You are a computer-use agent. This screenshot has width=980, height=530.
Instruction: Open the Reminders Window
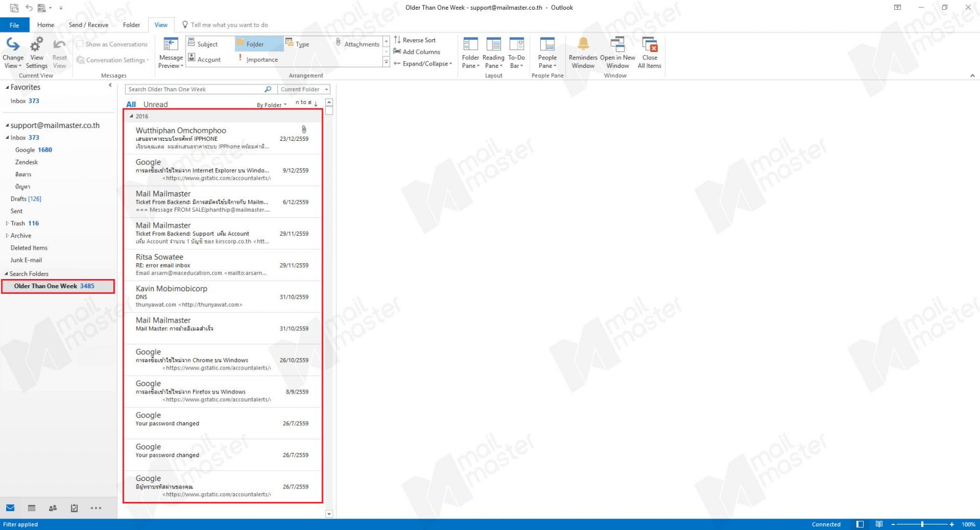click(583, 53)
